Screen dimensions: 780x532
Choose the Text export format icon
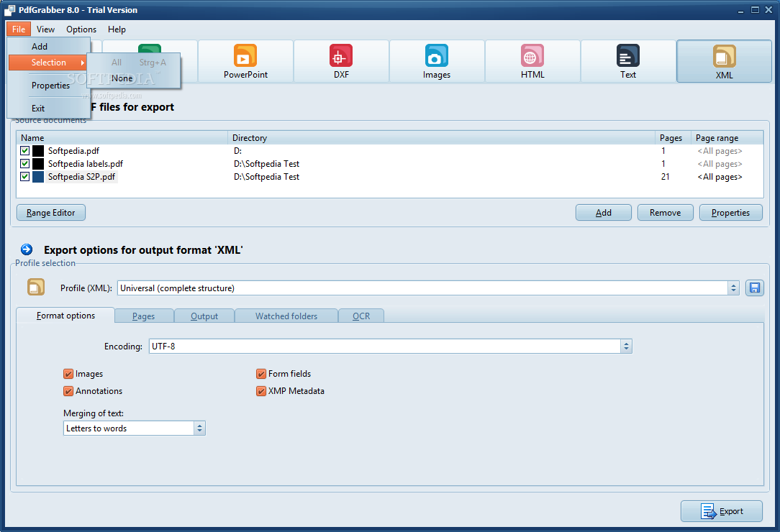(627, 55)
